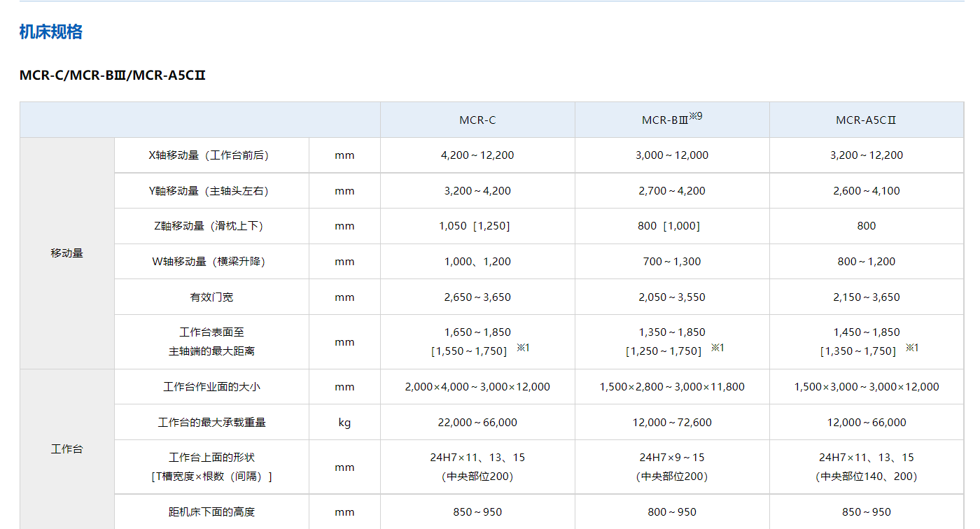Click the value 800～950

click(x=672, y=512)
